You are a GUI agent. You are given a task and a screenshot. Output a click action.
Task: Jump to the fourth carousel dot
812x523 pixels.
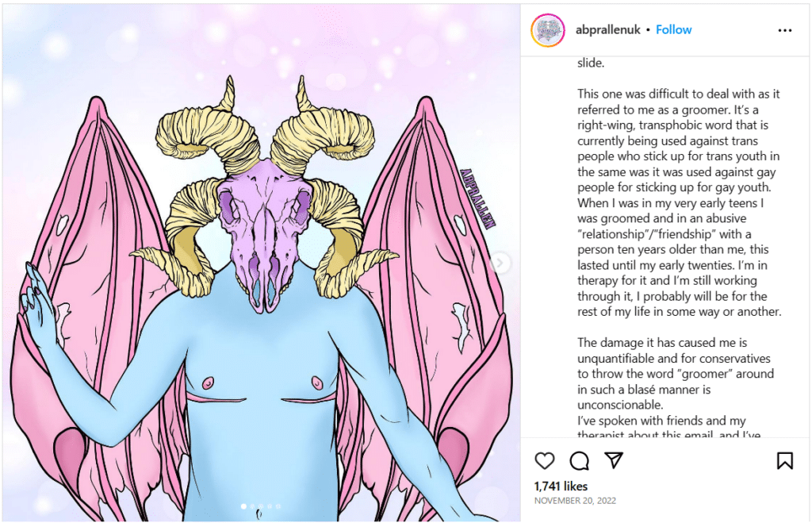[x=270, y=506]
